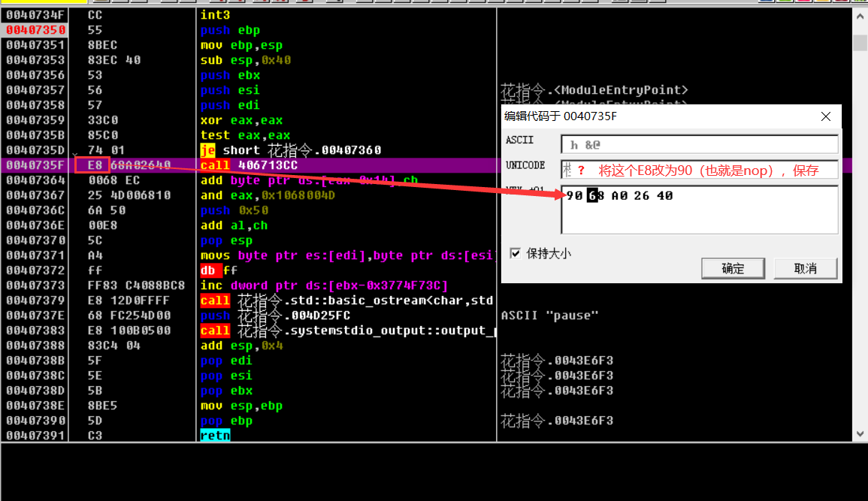Click hex bytes '0068 EC'
The height and width of the screenshot is (501, 868).
[x=113, y=180]
